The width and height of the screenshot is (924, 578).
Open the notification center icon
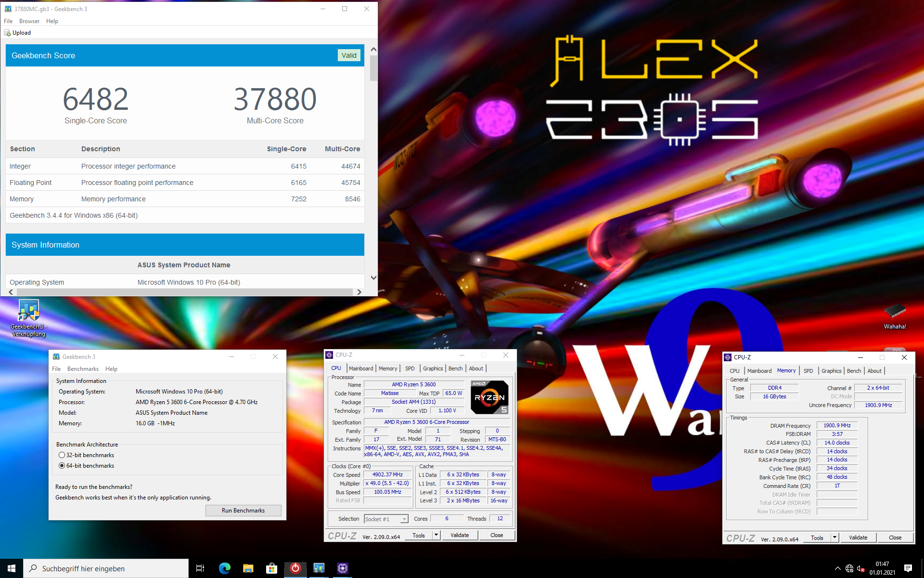pyautogui.click(x=908, y=568)
